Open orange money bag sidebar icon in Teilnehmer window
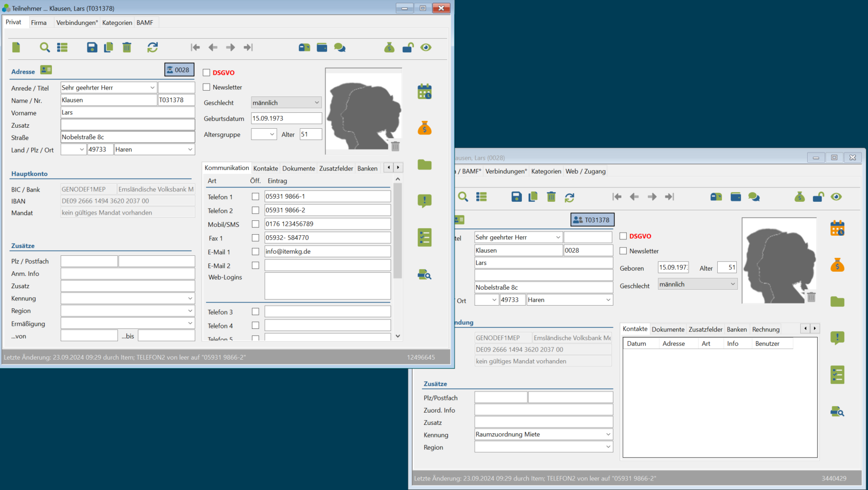This screenshot has height=490, width=868. pyautogui.click(x=424, y=128)
